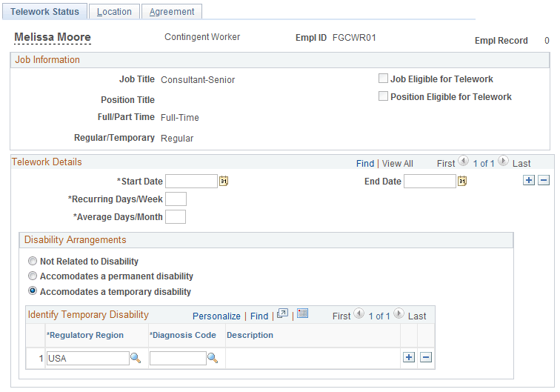560x392 pixels.
Task: Click the View All link in Telework Details
Action: click(398, 163)
